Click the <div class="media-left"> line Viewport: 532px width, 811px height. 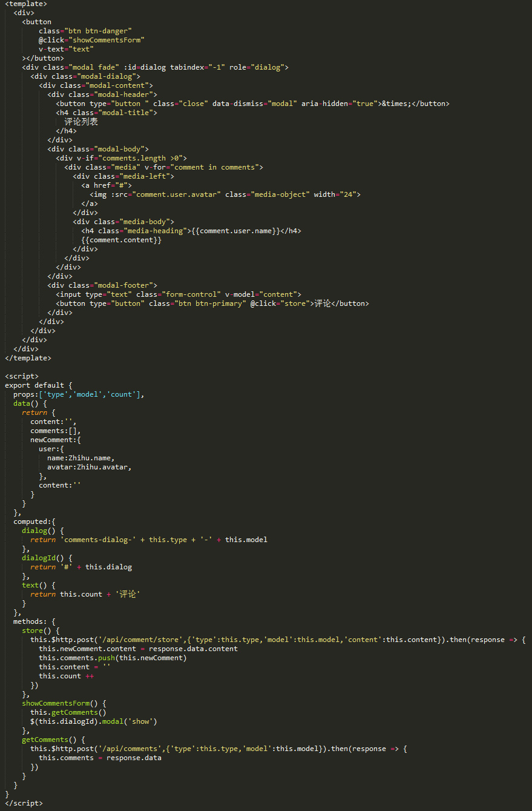pos(123,176)
